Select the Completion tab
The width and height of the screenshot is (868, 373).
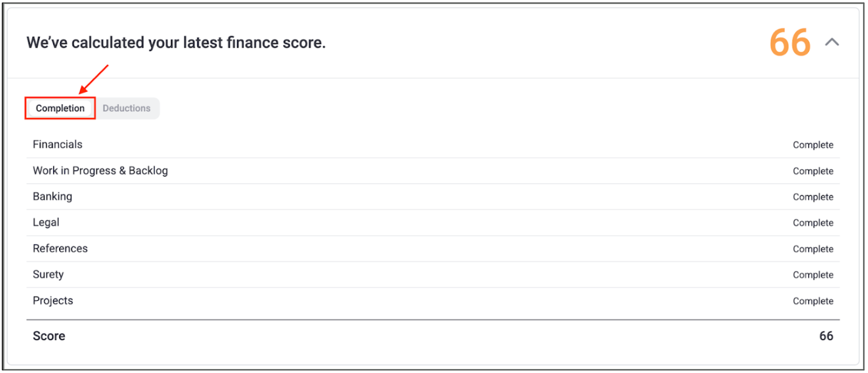pos(60,109)
